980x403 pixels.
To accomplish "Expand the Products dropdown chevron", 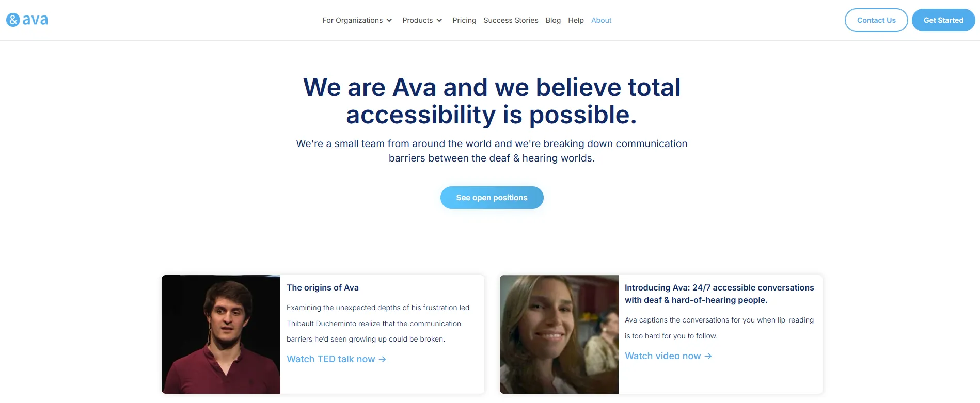I will [x=439, y=21].
